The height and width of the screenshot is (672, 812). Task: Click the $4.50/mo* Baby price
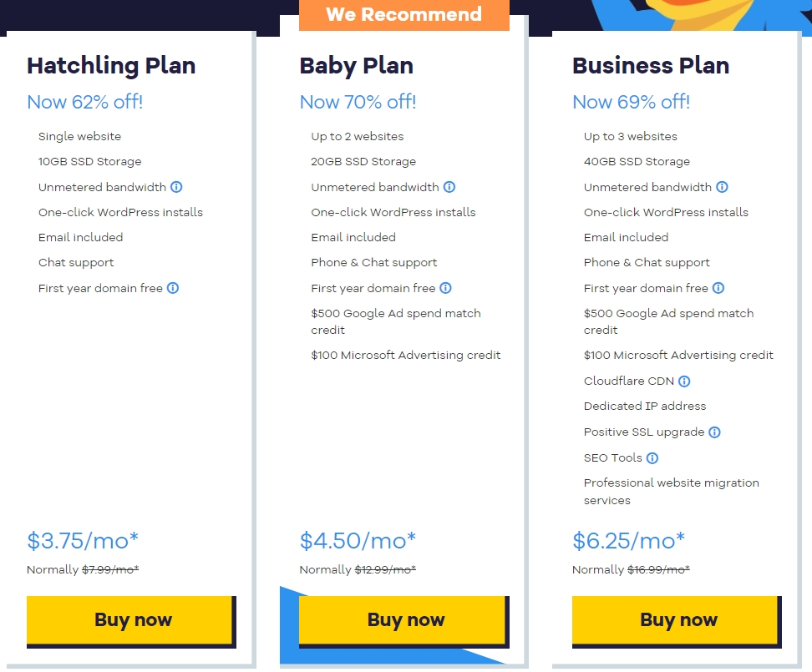point(358,540)
